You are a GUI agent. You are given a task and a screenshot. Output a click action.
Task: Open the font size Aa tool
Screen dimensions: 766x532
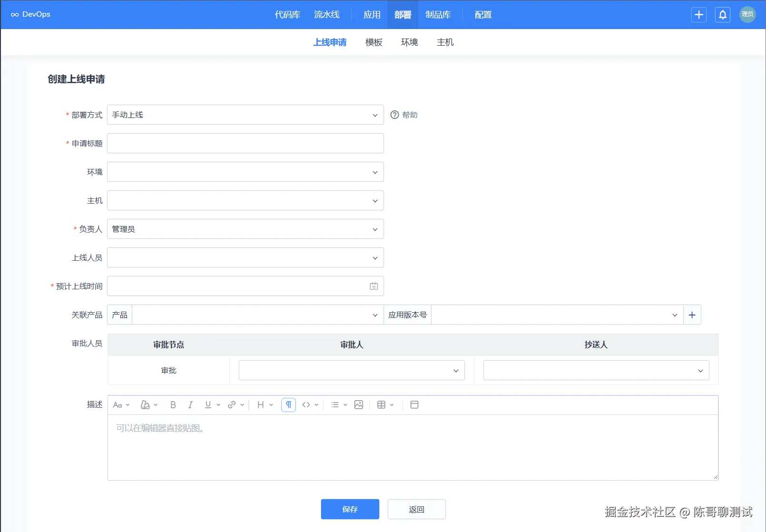click(118, 405)
